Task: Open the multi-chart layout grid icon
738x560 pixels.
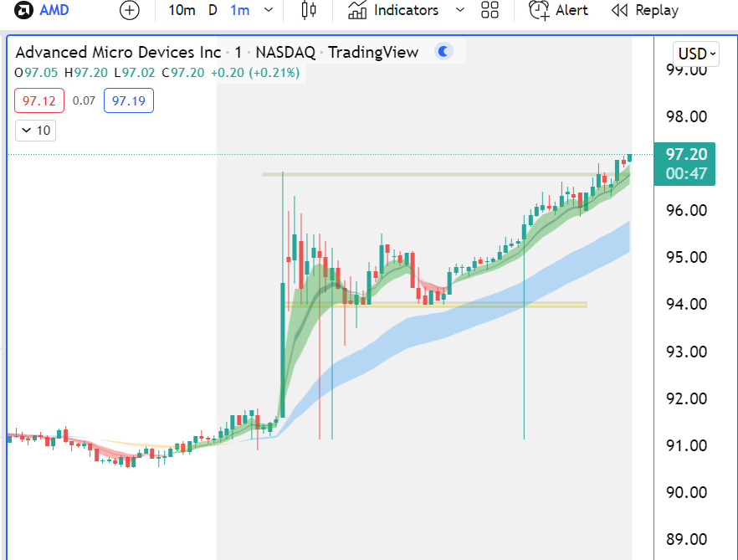Action: click(x=489, y=11)
